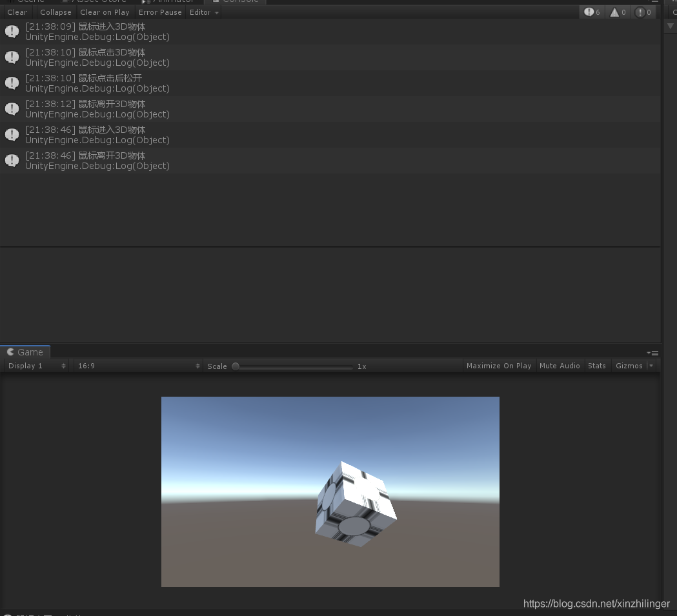Viewport: 677px width, 616px height.
Task: Toggle the Stats overlay
Action: (597, 366)
